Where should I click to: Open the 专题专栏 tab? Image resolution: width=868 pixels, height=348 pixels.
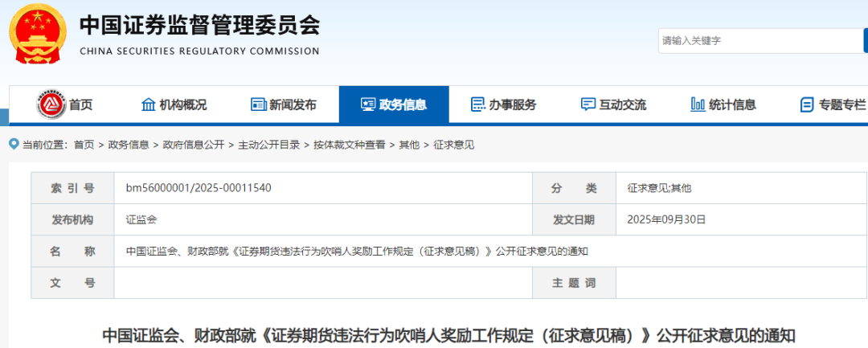coord(841,104)
